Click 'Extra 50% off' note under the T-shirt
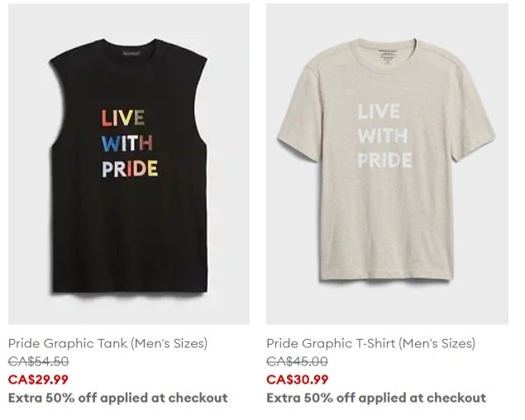Screen dimensions: 525x420 point(376,398)
